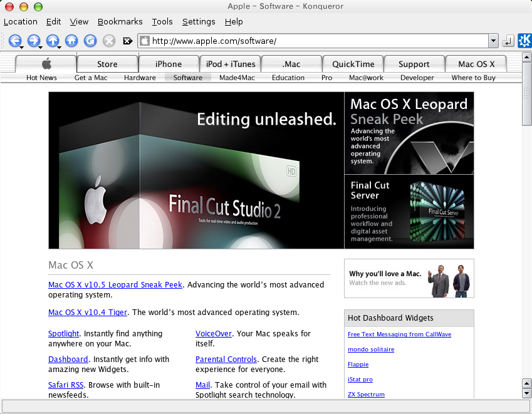The image size is (532, 414).
Task: Open the Hot News subnav link
Action: tap(41, 78)
